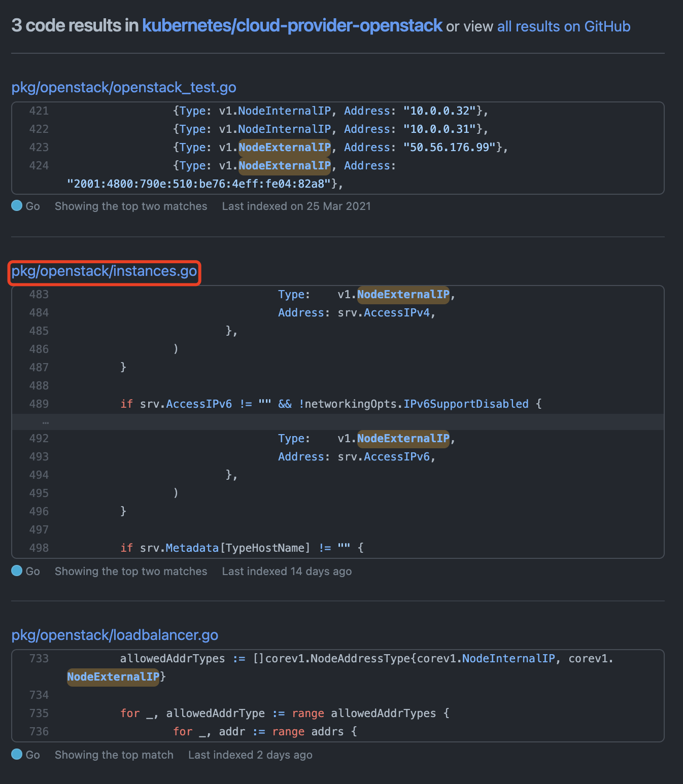Click line number 422
The width and height of the screenshot is (683, 784).
39,129
